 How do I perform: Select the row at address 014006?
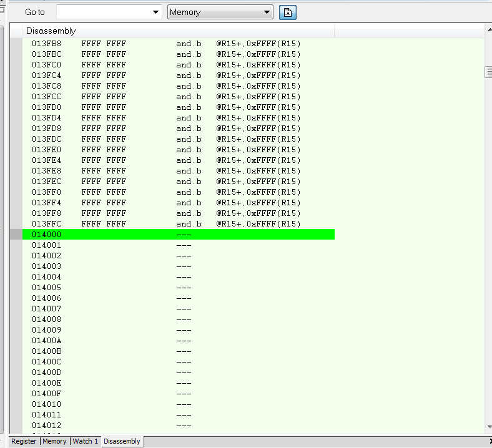(178, 298)
